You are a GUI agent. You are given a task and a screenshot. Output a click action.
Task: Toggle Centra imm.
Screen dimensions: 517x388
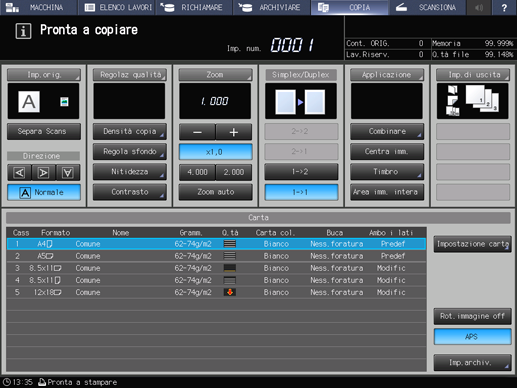coord(387,152)
